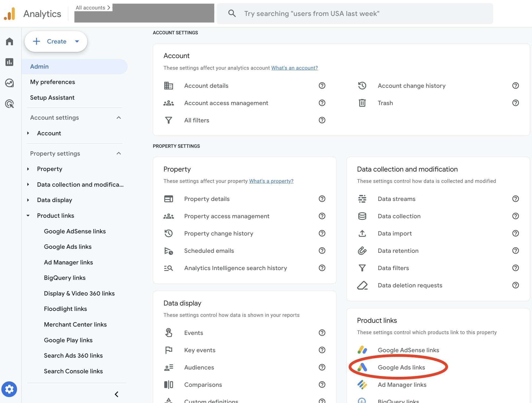Screen dimensions: 532x403
Task: Open Reports bar chart icon in sidebar
Action: click(x=9, y=62)
